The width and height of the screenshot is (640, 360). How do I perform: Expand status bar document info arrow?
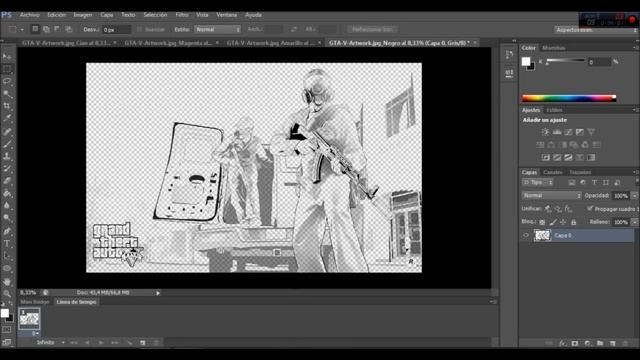158,293
